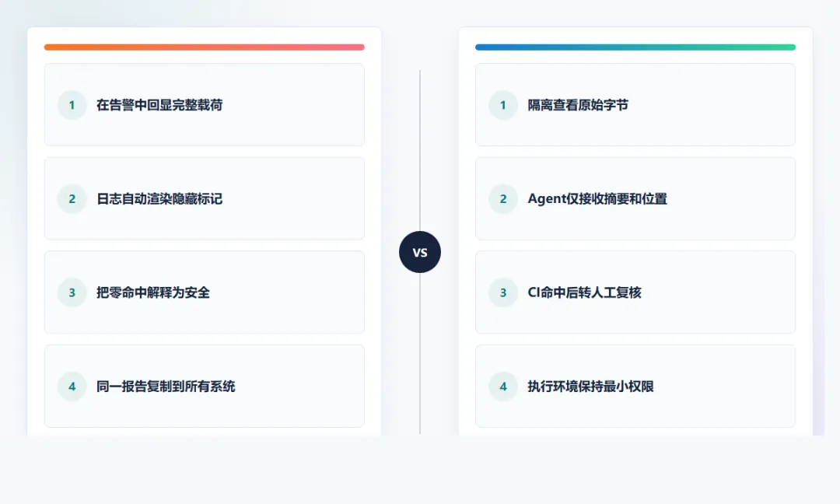The height and width of the screenshot is (504, 840).
Task: Click number 4 badge beside 执行环境保持最小权限
Action: click(x=503, y=387)
